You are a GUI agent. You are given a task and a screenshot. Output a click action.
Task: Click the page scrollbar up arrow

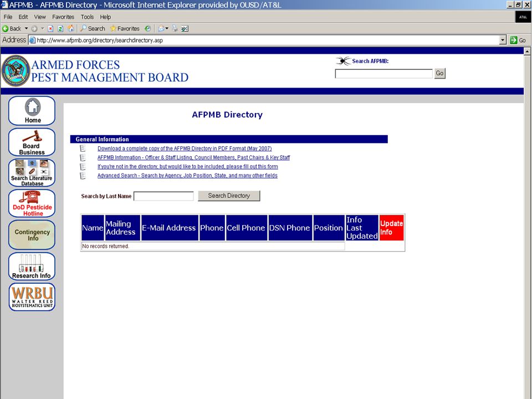[527, 52]
